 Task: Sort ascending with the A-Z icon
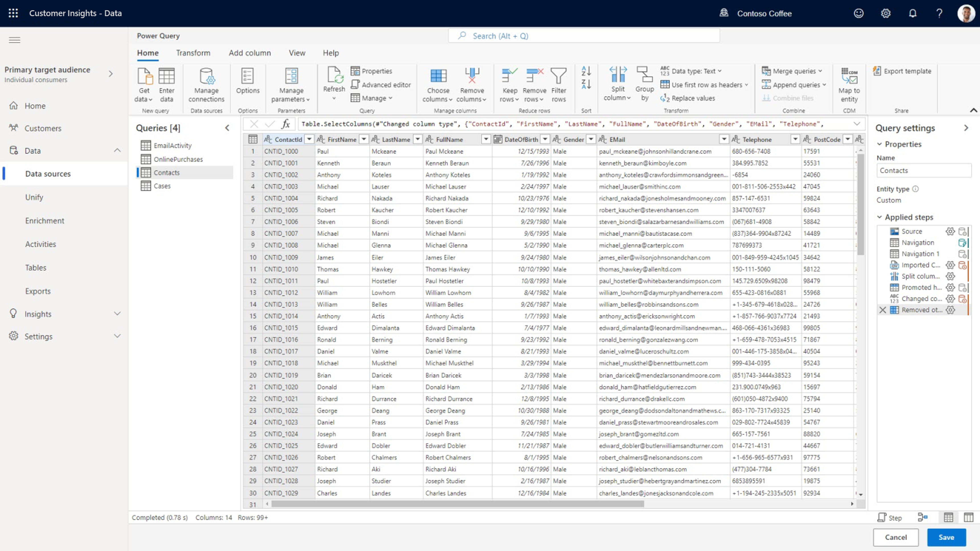586,71
